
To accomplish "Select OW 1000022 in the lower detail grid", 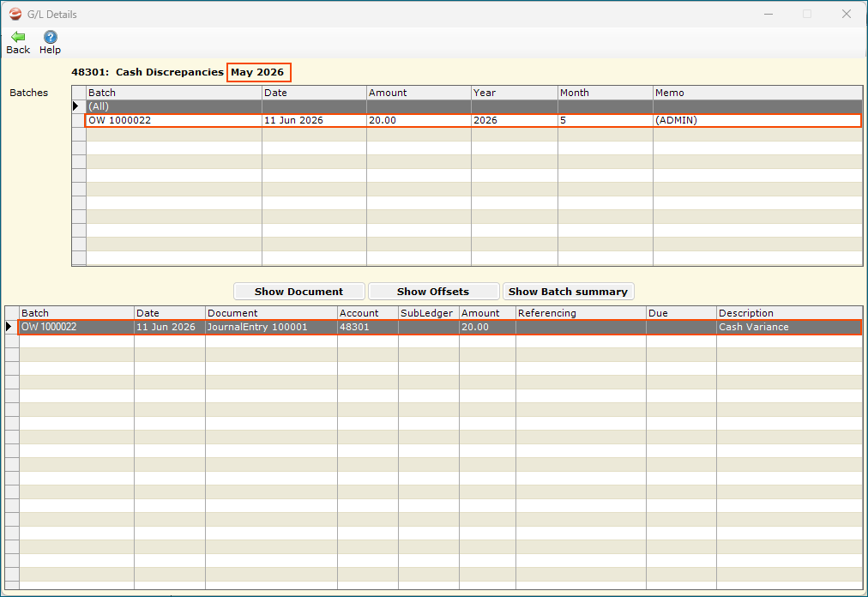I will pos(76,327).
